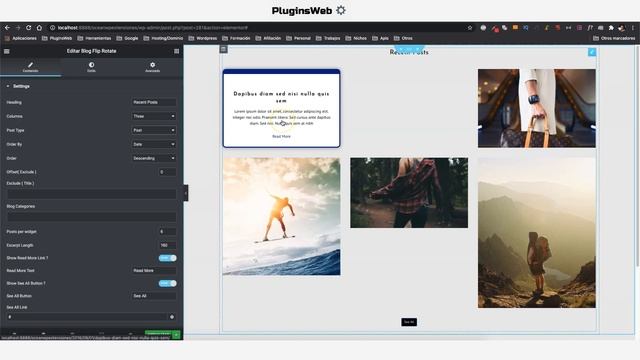Open the Aplicaciones bookmark

pos(20,38)
